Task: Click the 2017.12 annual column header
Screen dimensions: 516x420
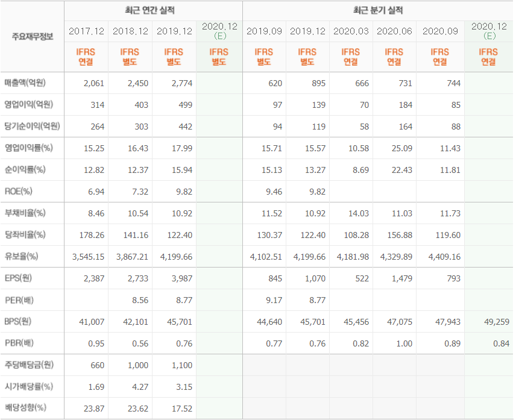Action: (86, 31)
